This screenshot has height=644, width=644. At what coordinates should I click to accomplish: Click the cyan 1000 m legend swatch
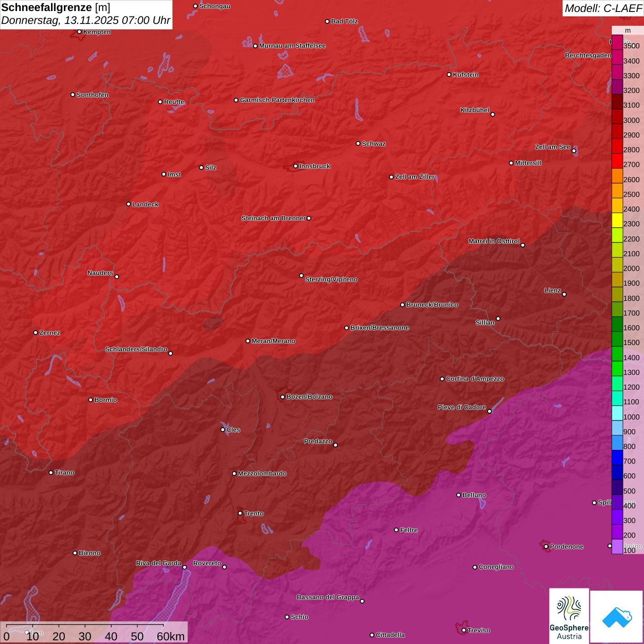point(617,413)
